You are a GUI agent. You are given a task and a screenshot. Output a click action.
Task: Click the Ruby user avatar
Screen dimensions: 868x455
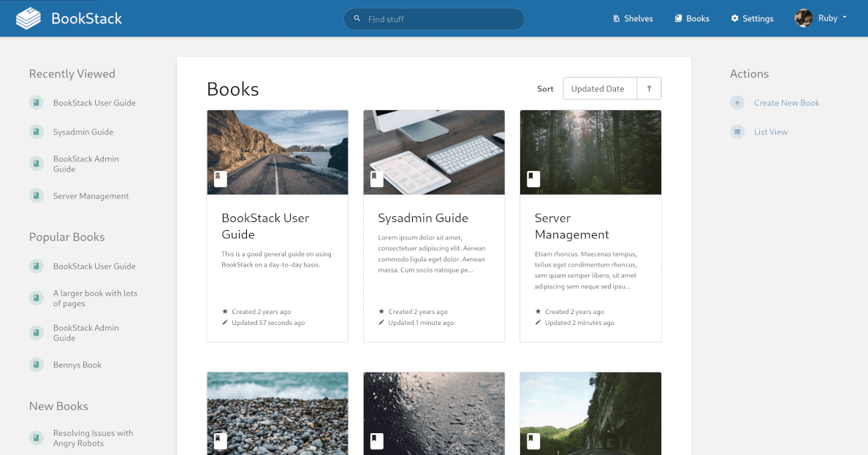[804, 18]
